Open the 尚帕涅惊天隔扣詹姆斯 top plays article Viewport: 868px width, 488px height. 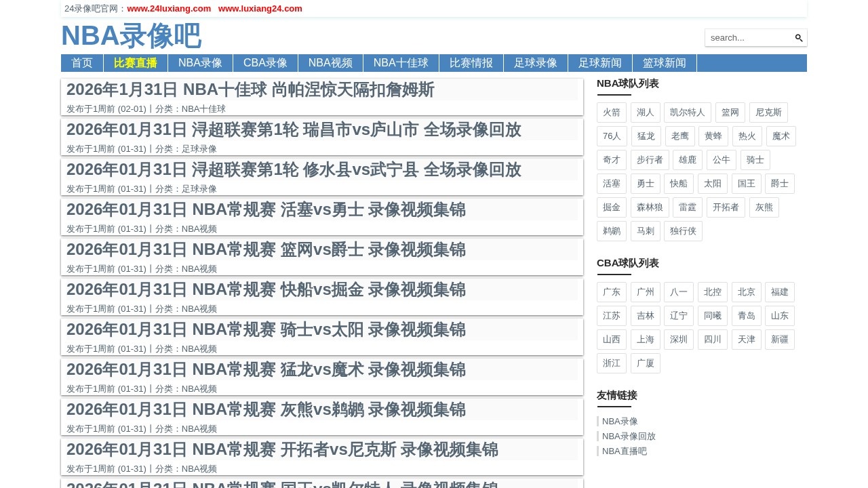point(251,90)
